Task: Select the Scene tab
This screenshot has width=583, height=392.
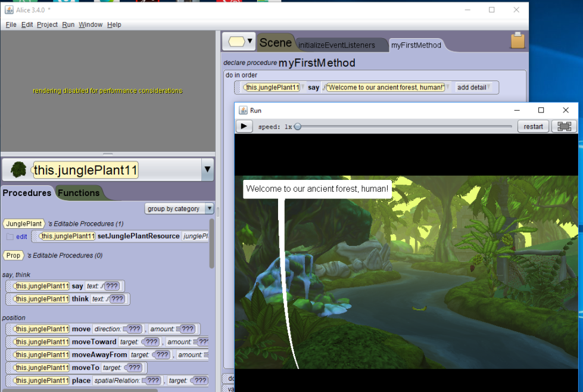Action: pos(275,42)
